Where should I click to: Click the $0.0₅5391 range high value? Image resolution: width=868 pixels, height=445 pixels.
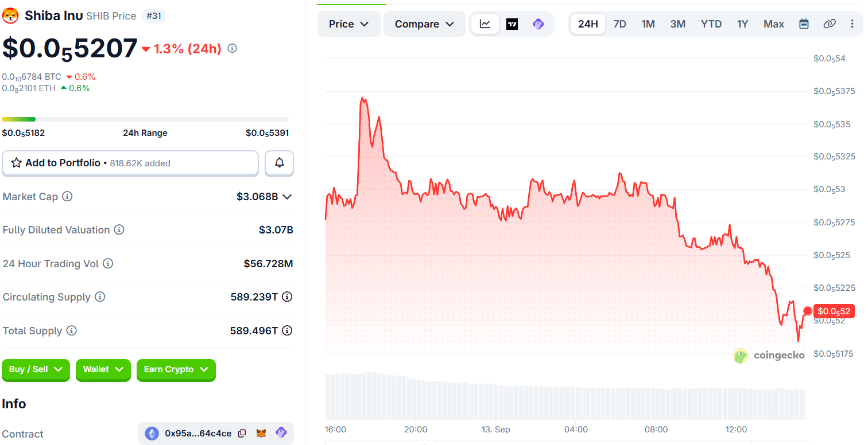(268, 133)
